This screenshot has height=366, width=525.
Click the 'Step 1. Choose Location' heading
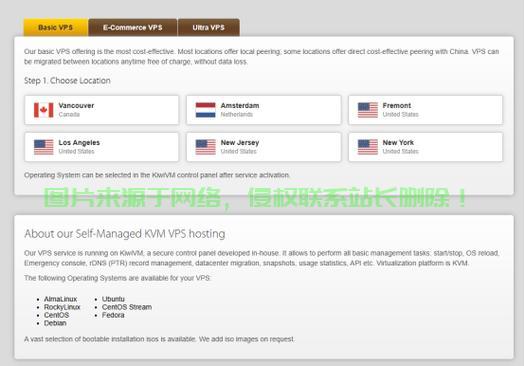67,81
